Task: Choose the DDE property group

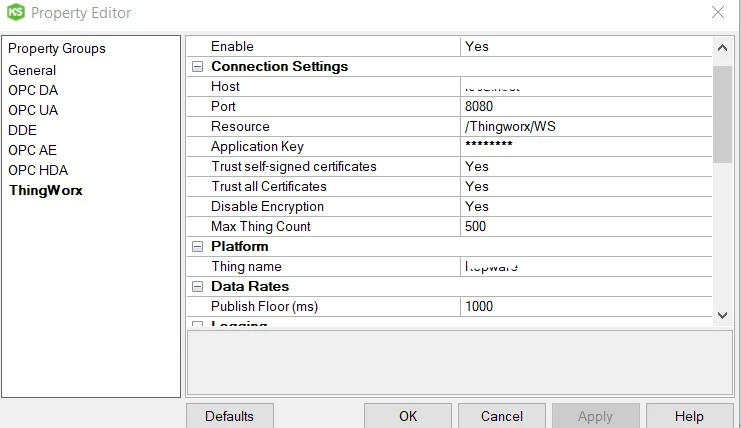Action: click(x=22, y=130)
